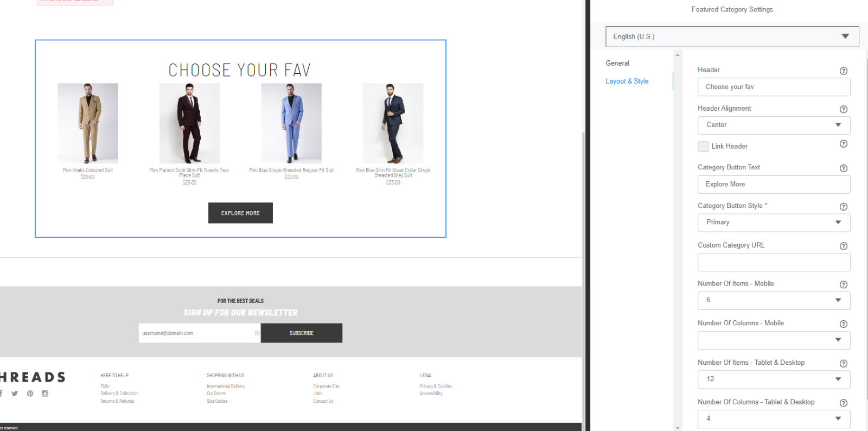The height and width of the screenshot is (431, 868).
Task: Open the Pinterest footer icon
Action: [30, 394]
